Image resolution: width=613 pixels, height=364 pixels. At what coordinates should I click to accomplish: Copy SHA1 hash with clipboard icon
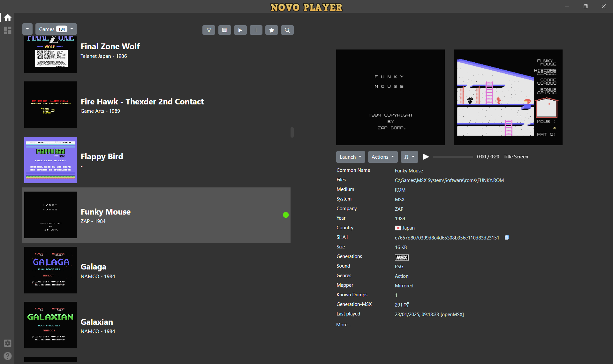[507, 237]
